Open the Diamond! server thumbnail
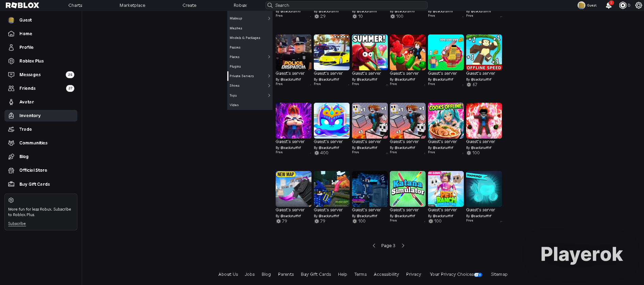This screenshot has height=285, width=644. pos(484,189)
